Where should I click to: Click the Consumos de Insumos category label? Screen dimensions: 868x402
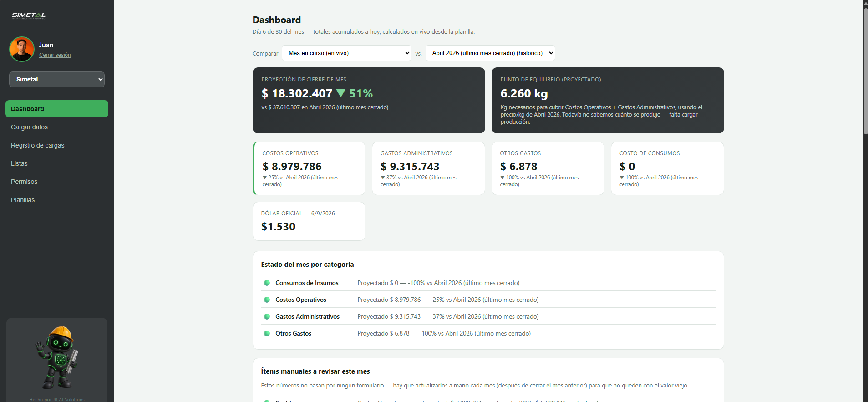(x=307, y=283)
